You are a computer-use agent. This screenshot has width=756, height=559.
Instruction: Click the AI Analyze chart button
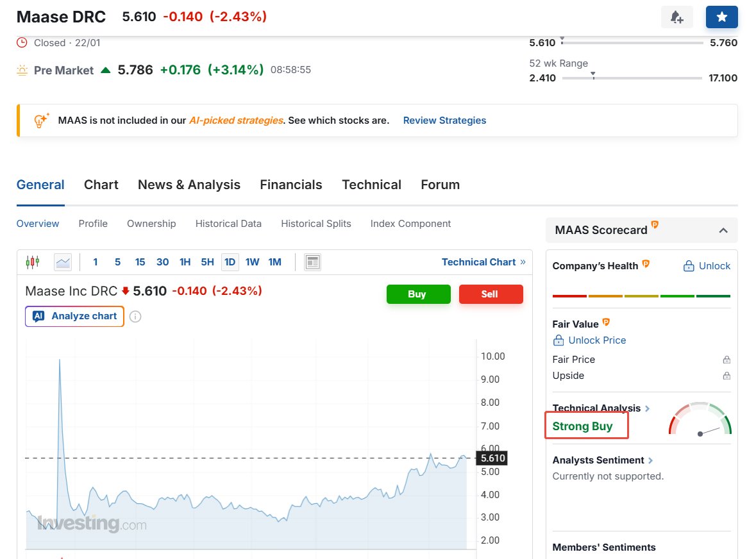point(75,316)
